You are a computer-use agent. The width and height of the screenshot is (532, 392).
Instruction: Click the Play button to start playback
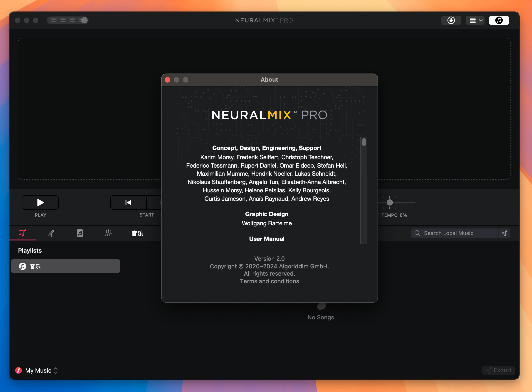point(40,202)
